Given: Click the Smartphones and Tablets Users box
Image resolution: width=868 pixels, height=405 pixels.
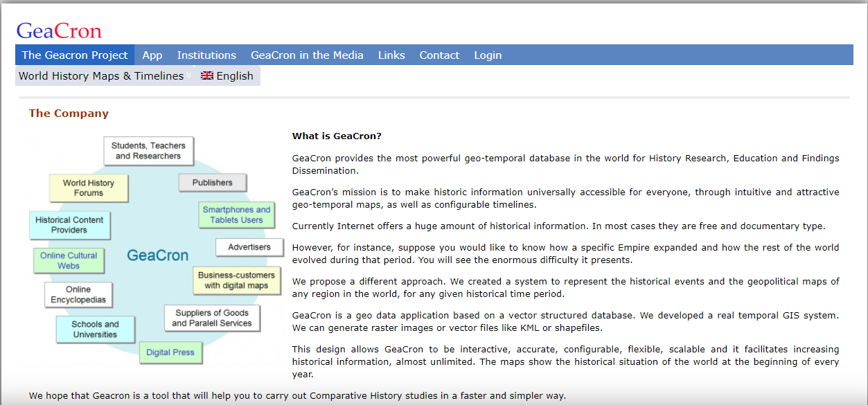Looking at the screenshot, I should click(236, 215).
